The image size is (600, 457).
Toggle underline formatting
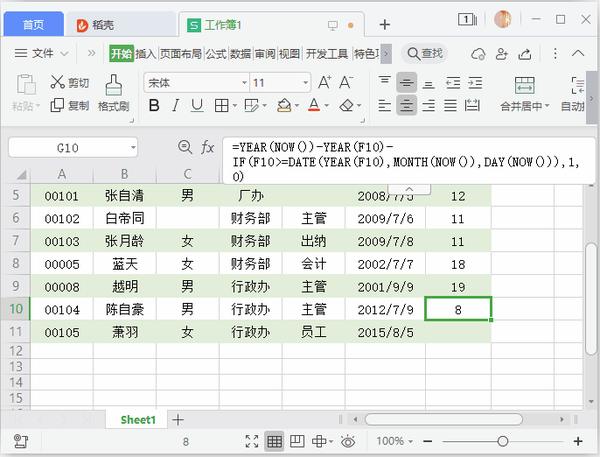click(197, 105)
